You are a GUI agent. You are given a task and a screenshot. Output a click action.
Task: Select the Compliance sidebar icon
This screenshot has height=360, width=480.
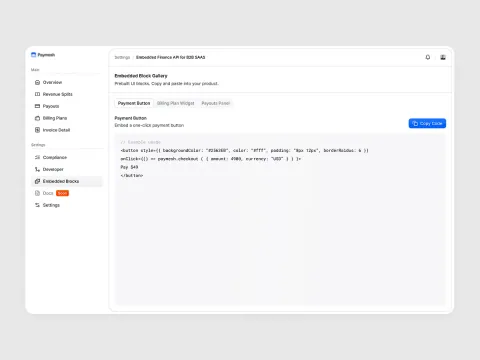37,157
